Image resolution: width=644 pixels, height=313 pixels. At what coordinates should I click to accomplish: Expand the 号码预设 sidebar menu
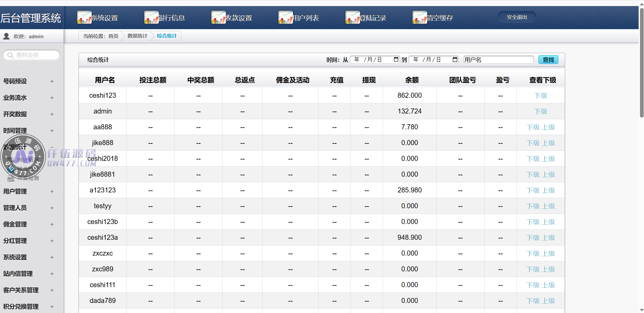(52, 81)
